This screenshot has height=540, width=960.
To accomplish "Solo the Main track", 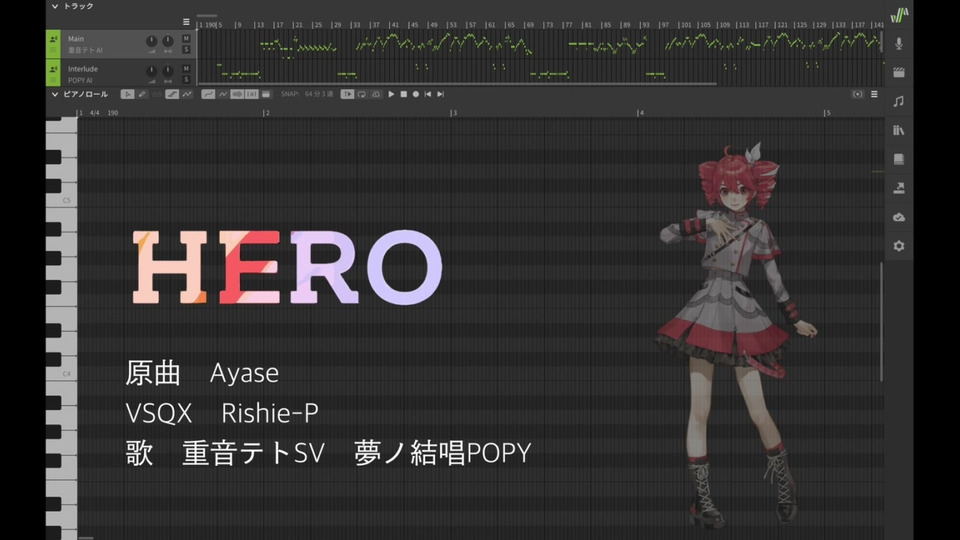I will click(186, 50).
